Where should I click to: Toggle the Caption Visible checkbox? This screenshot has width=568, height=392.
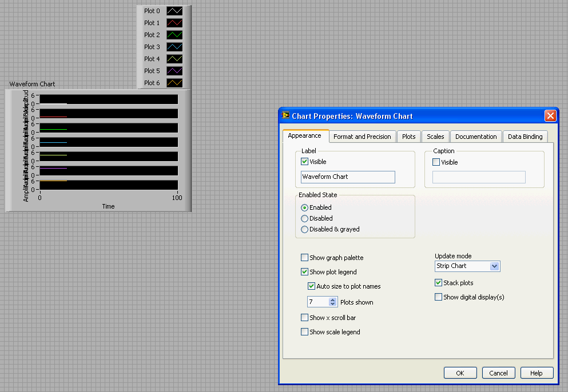436,162
